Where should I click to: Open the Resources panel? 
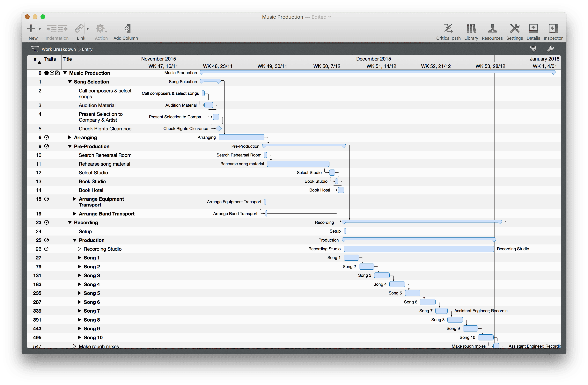492,29
